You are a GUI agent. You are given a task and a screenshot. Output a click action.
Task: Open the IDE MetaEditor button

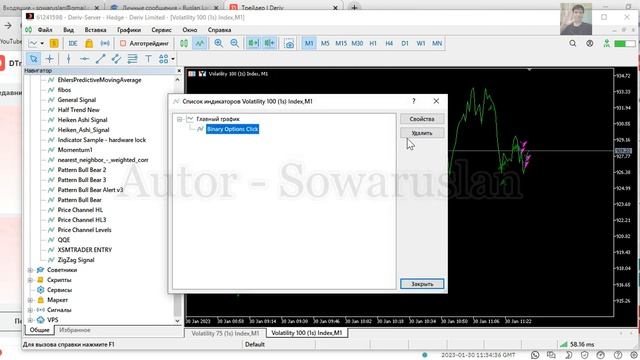73,43
